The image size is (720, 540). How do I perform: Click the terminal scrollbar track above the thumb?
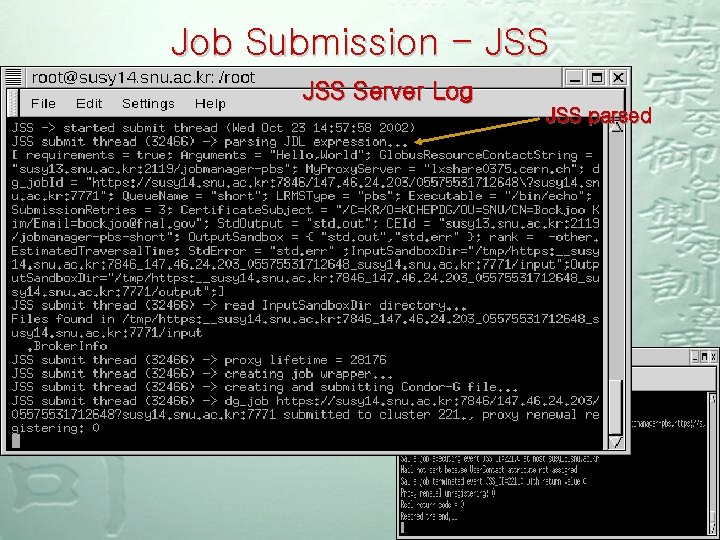click(x=616, y=255)
